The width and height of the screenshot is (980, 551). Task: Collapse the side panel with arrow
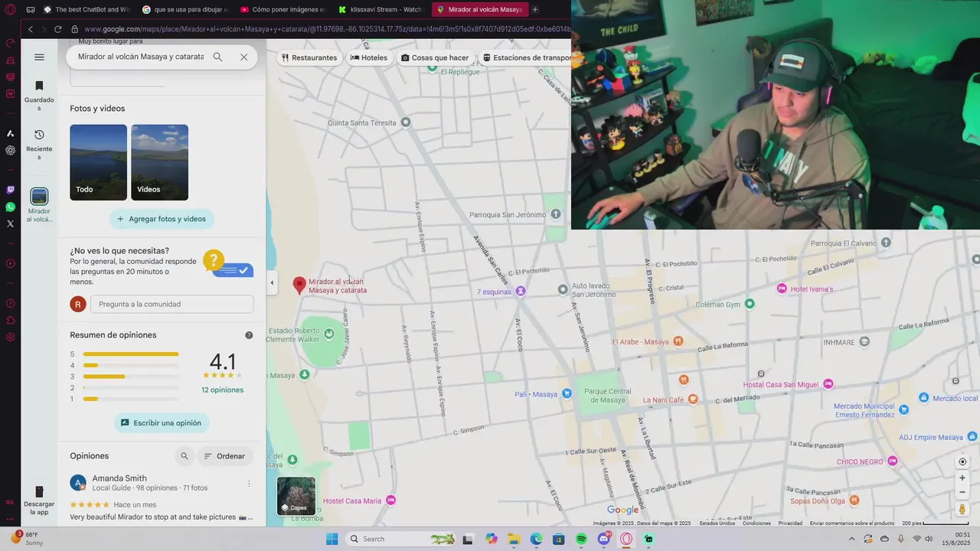click(272, 282)
